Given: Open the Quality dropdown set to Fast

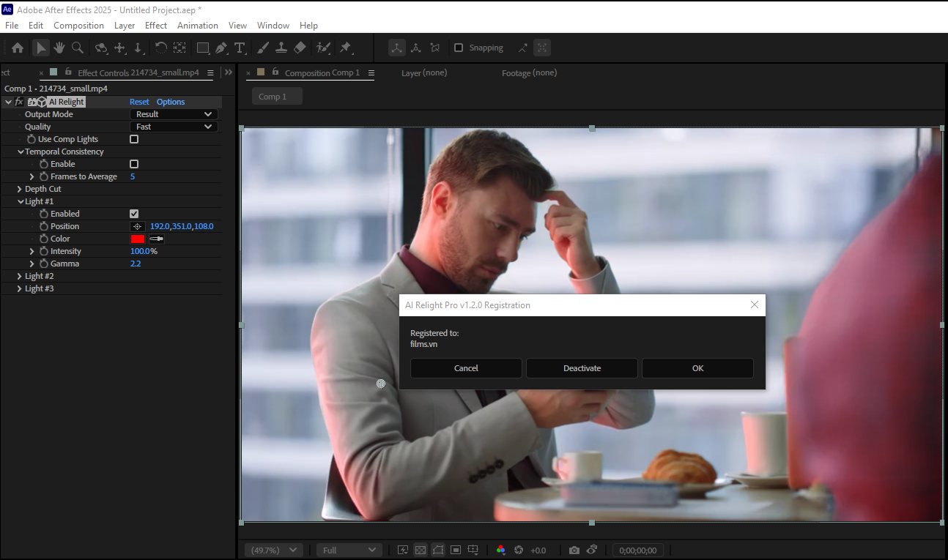Looking at the screenshot, I should pyautogui.click(x=174, y=127).
